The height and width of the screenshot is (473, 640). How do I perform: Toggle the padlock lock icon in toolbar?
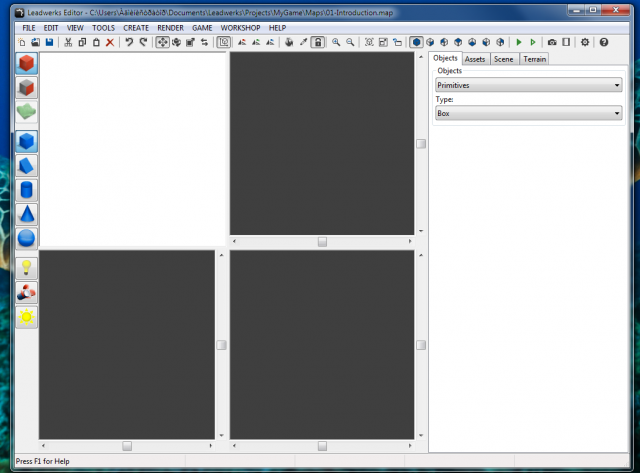click(318, 43)
